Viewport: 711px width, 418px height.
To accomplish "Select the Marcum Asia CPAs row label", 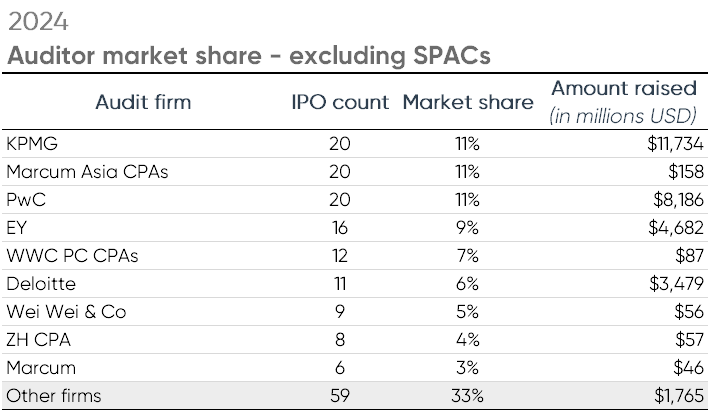I will click(x=86, y=171).
